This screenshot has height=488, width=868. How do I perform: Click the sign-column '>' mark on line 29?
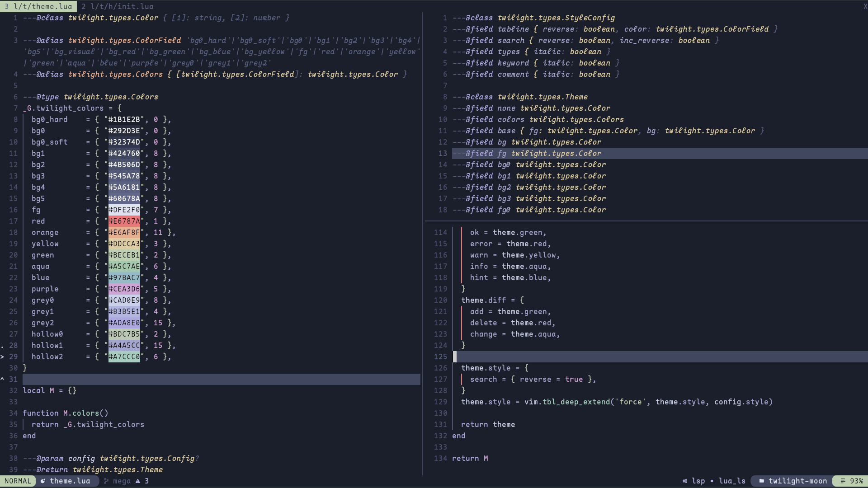3,357
